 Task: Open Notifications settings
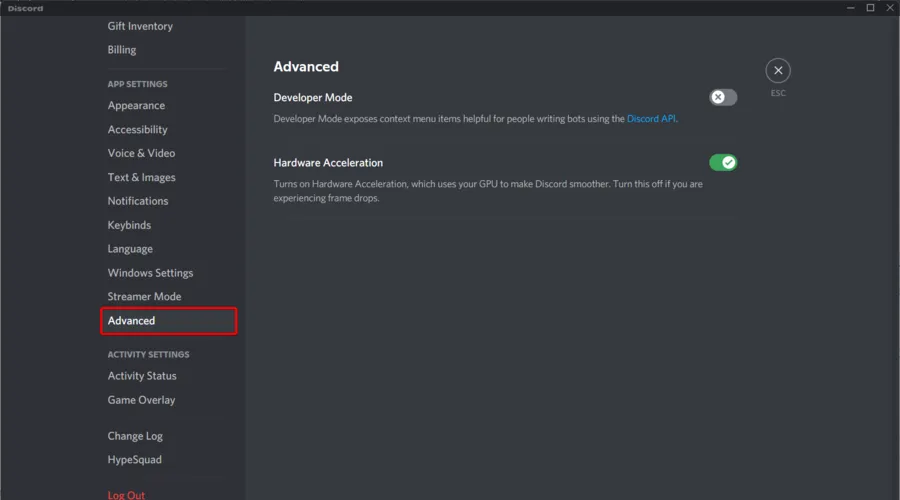point(138,201)
